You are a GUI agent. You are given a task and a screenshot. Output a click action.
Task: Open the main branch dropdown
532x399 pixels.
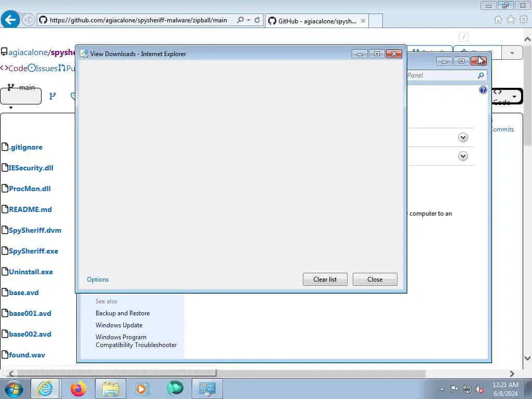pyautogui.click(x=21, y=96)
